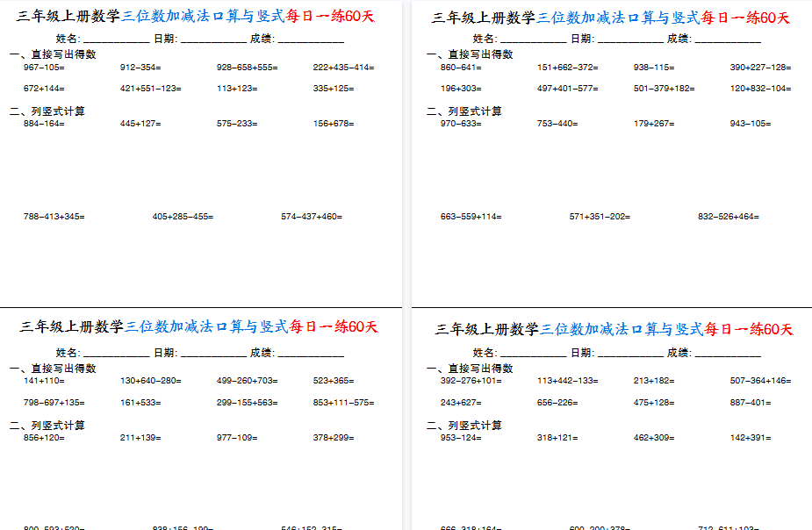Select the heading 二、列竖式计算 on top-left page

point(46,111)
